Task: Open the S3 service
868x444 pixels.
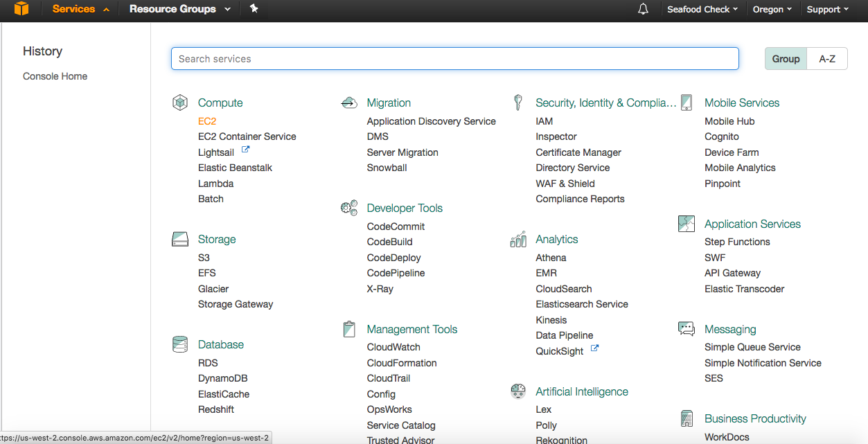Action: click(204, 258)
